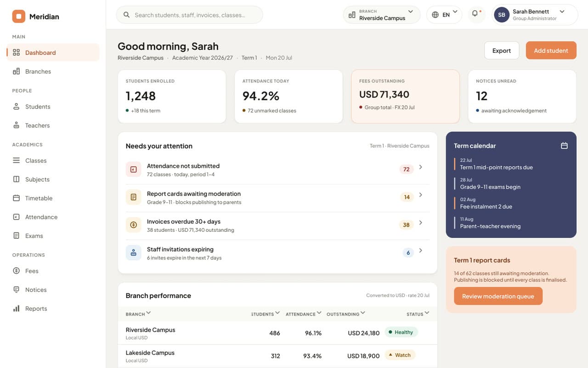Viewport: 588px width, 368px height.
Task: Open chevron for Invoices overdue 30+ days
Action: (x=420, y=223)
